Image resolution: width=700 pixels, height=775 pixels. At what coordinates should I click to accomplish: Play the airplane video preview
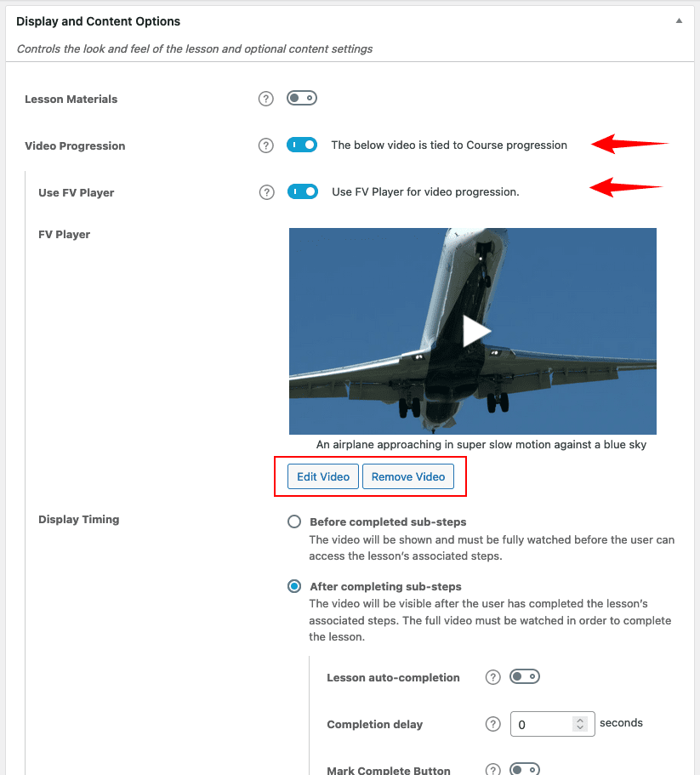point(476,331)
